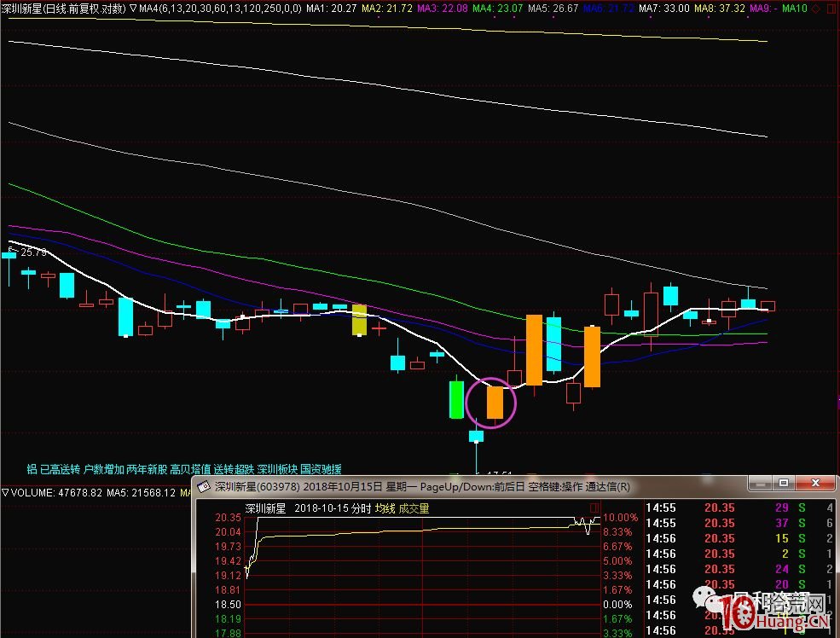This screenshot has width=840, height=638.
Task: Click the 已高送转 concept tag
Action: (x=60, y=469)
